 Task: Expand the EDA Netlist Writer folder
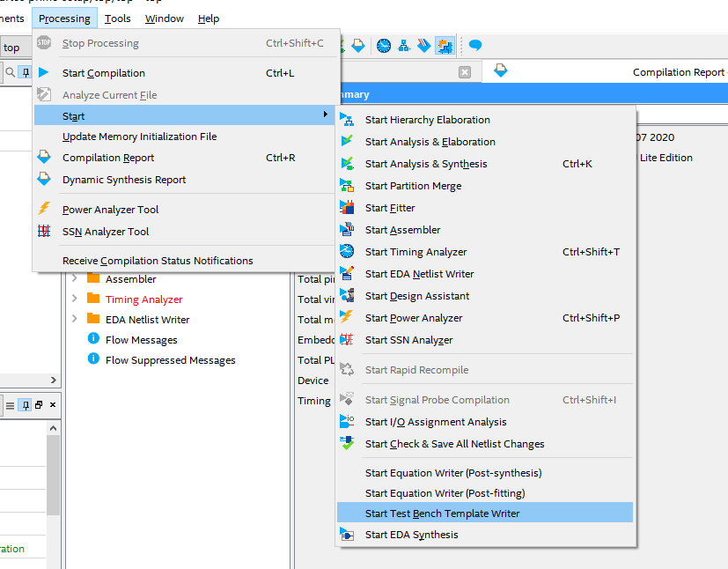[75, 319]
